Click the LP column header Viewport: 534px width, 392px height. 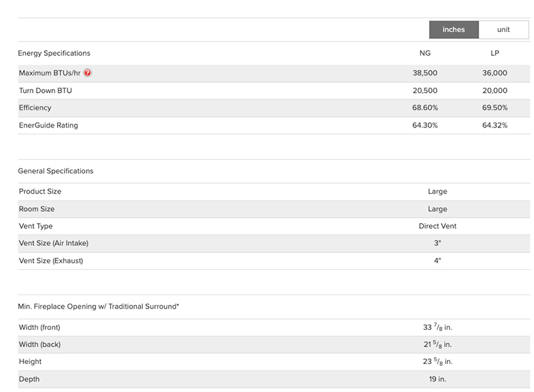click(x=495, y=53)
